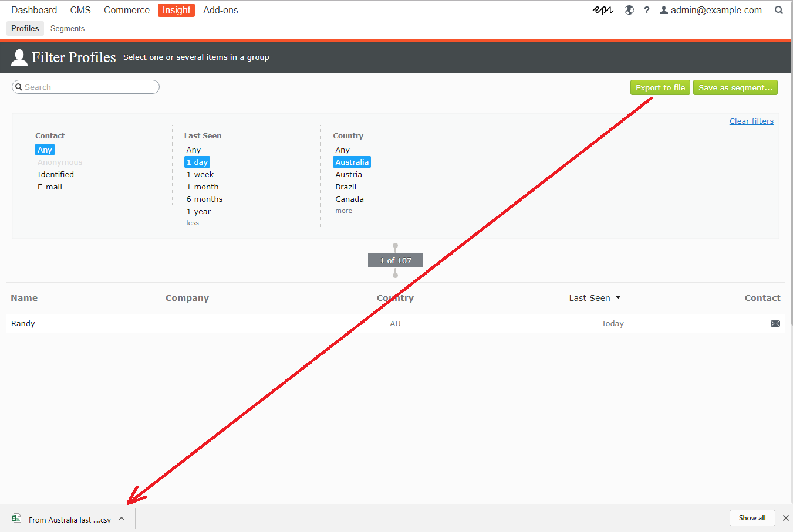Select Last Seen 1 week filter
793x532 pixels.
point(200,174)
